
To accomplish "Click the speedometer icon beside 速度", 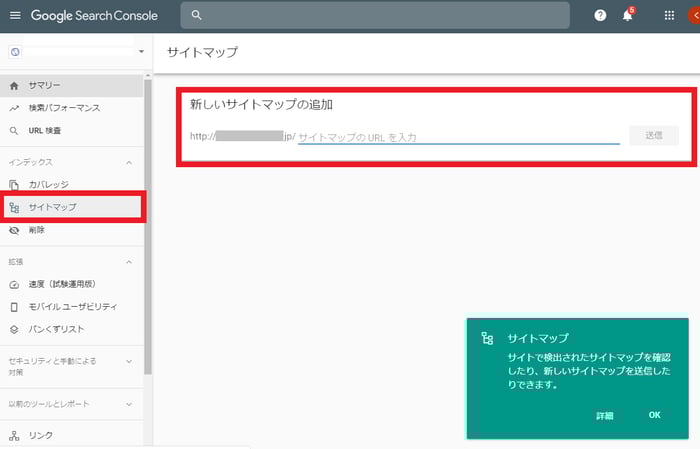I will [x=14, y=284].
